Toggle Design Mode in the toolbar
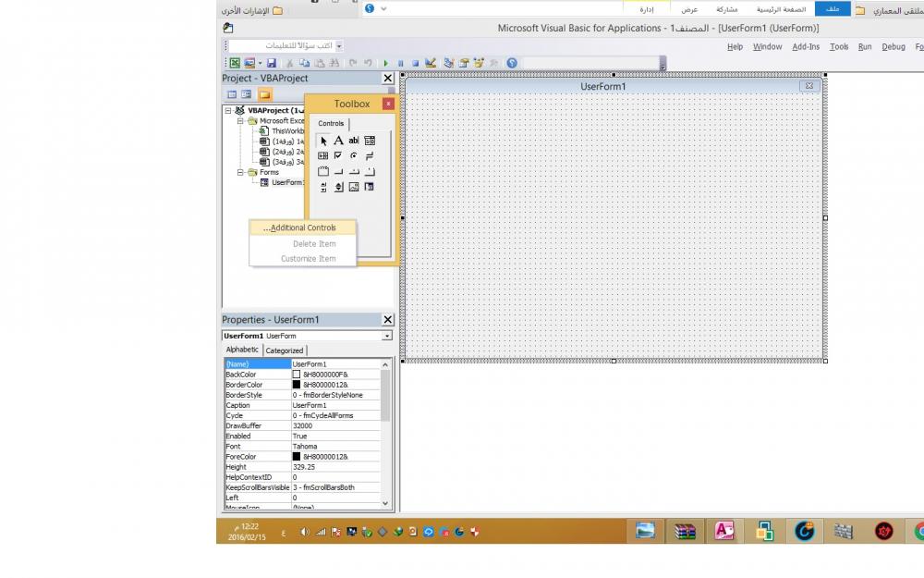The image size is (924, 578). pos(431,63)
